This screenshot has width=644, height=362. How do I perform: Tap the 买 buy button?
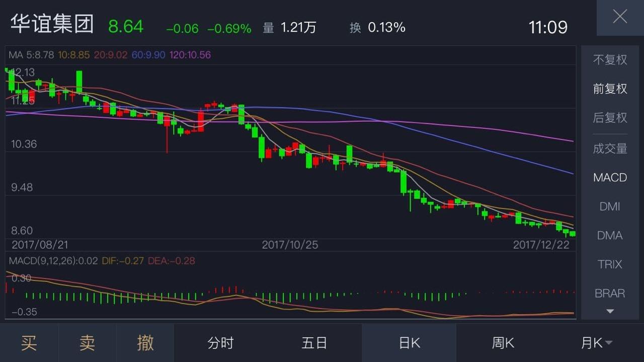coord(29,343)
